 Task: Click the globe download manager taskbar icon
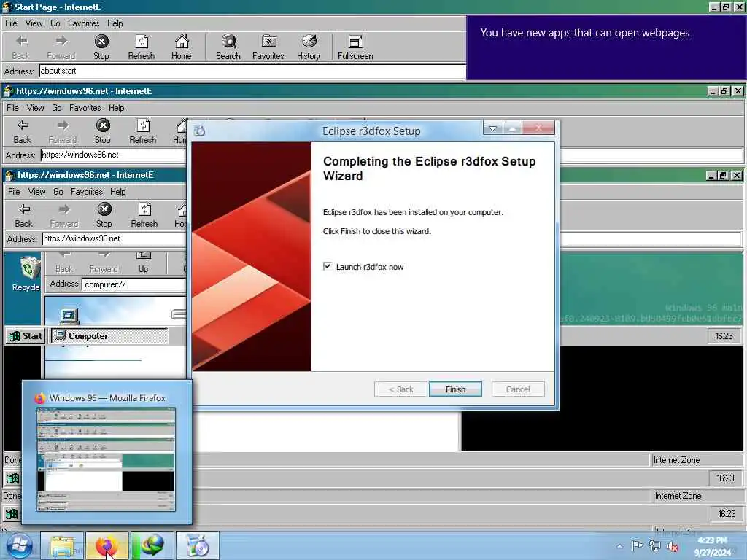pyautogui.click(x=152, y=546)
